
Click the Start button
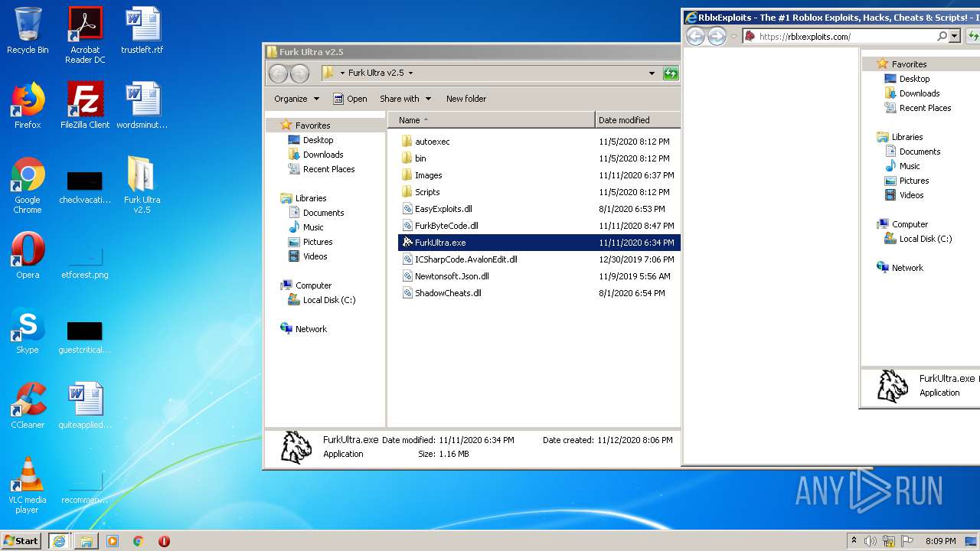click(x=21, y=541)
